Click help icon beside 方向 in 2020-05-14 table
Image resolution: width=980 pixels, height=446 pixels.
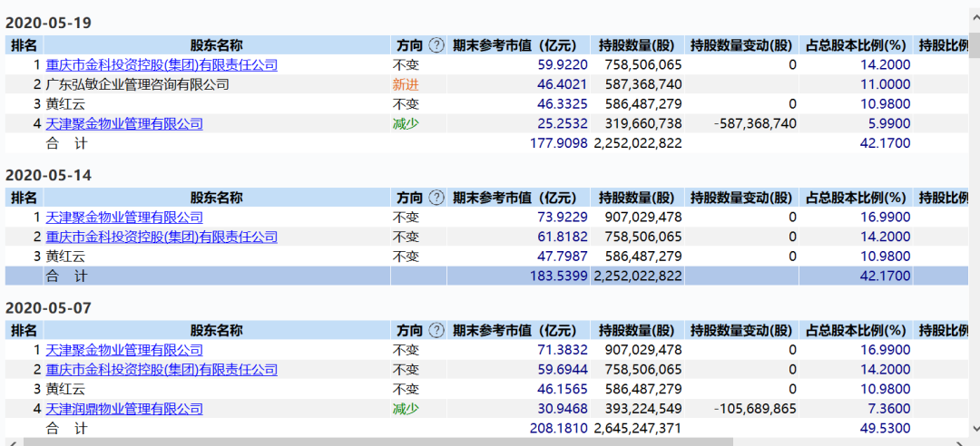point(436,198)
